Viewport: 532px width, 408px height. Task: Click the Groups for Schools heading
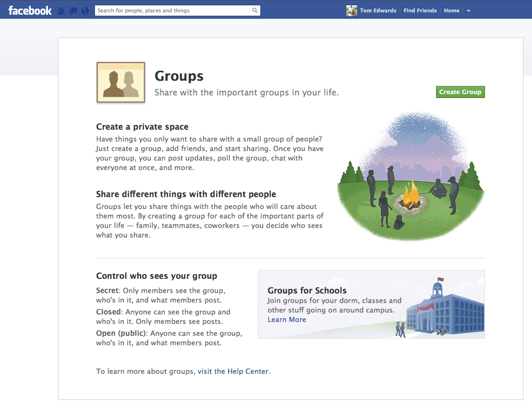(x=307, y=291)
